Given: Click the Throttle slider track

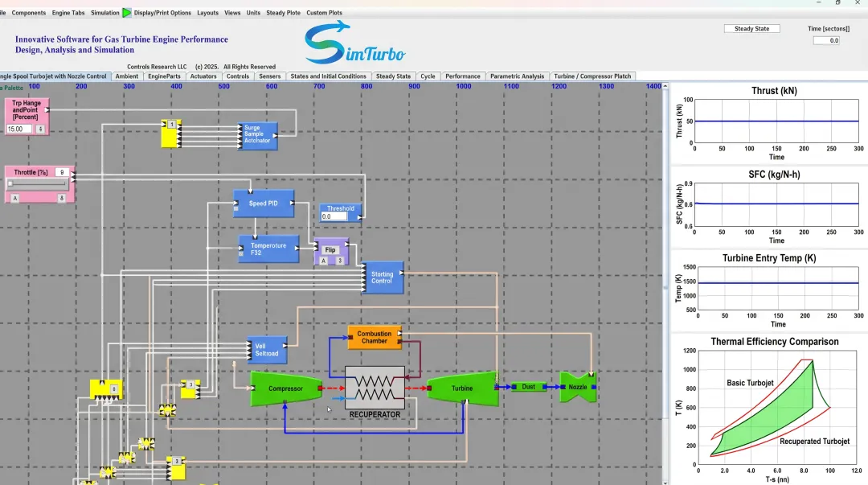Looking at the screenshot, I should (37, 183).
